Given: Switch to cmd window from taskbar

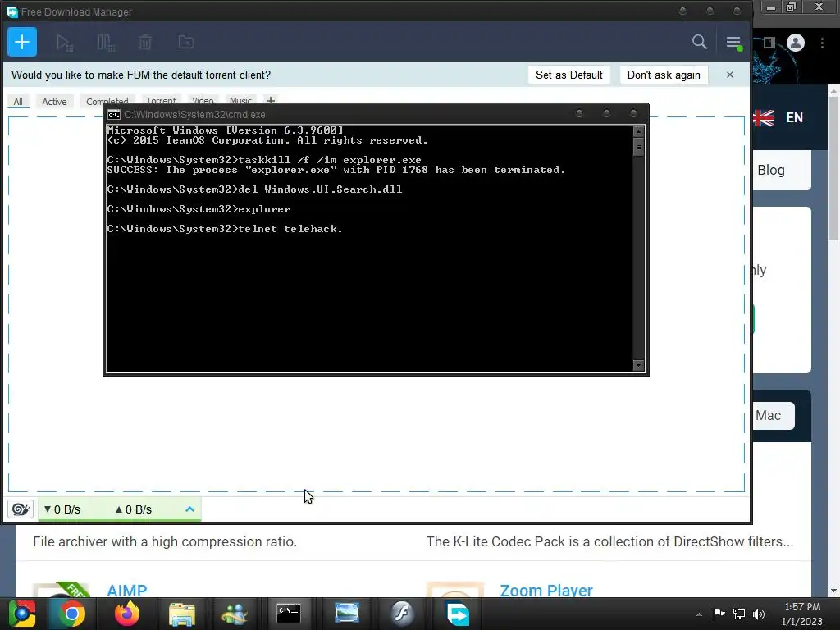Looking at the screenshot, I should click(x=288, y=614).
